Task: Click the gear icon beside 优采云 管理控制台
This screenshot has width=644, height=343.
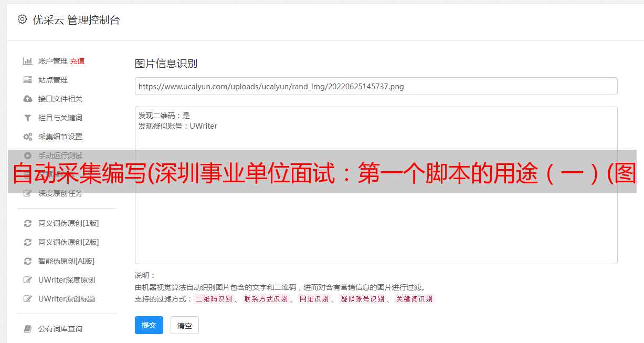Action: click(x=22, y=19)
